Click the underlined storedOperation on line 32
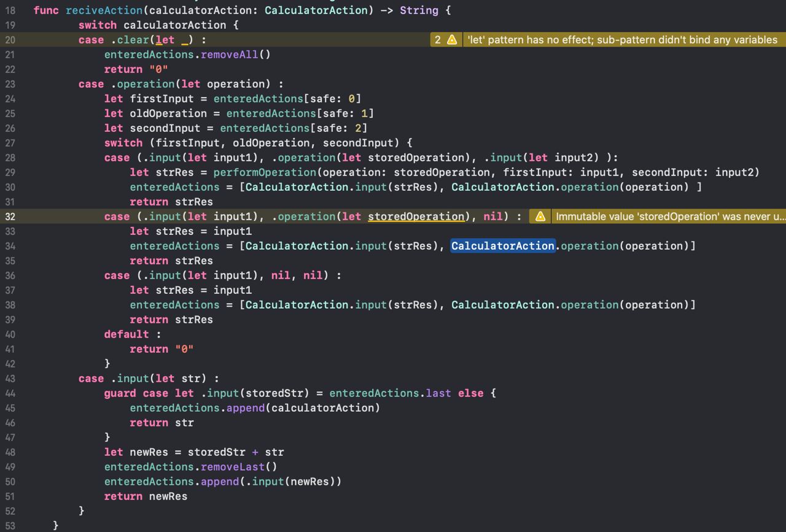This screenshot has width=786, height=532. (x=416, y=217)
